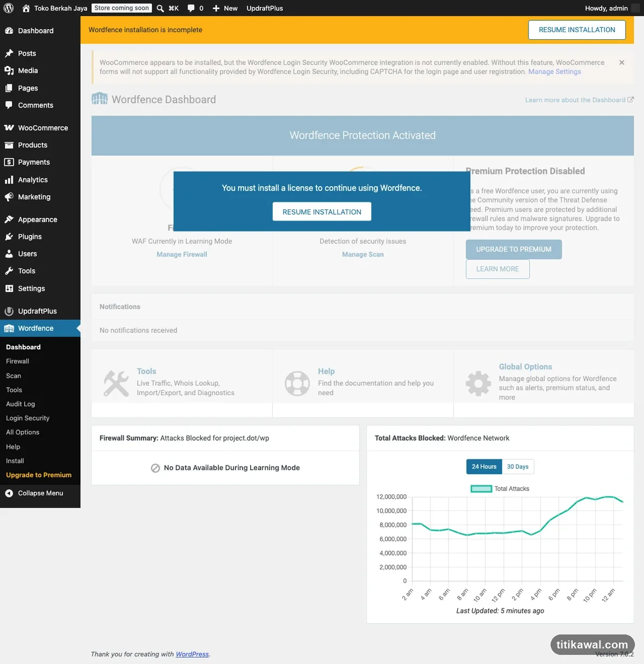Open UpdraftPlus admin bar menu

(x=265, y=8)
